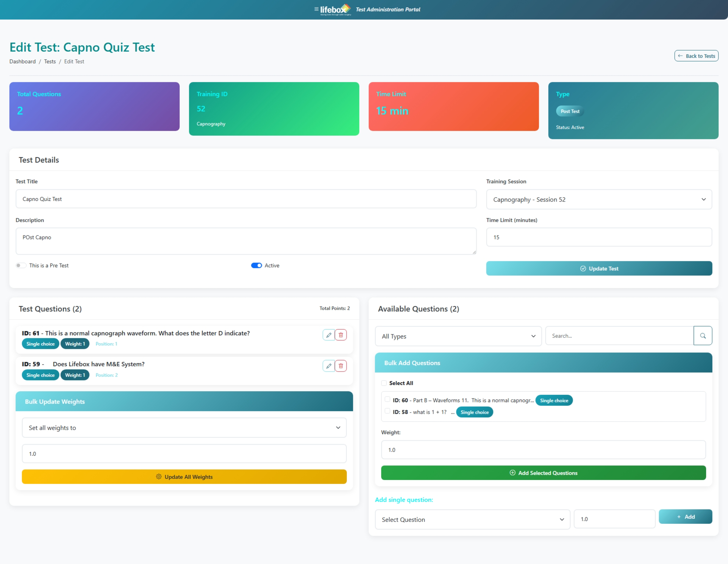The height and width of the screenshot is (564, 728).
Task: Click the 'Edit Test: Capno Quiz Test' heading
Action: pyautogui.click(x=82, y=47)
